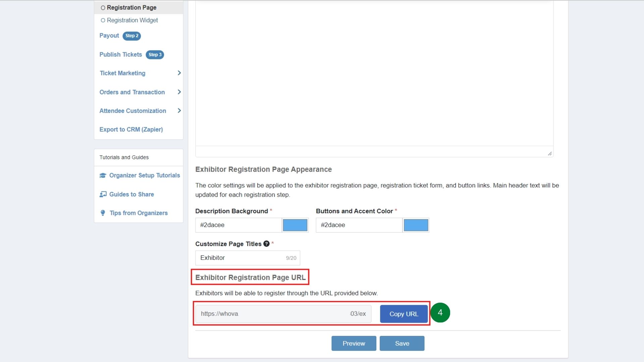Open the Buttons and Accent Color swatch

coord(416,225)
